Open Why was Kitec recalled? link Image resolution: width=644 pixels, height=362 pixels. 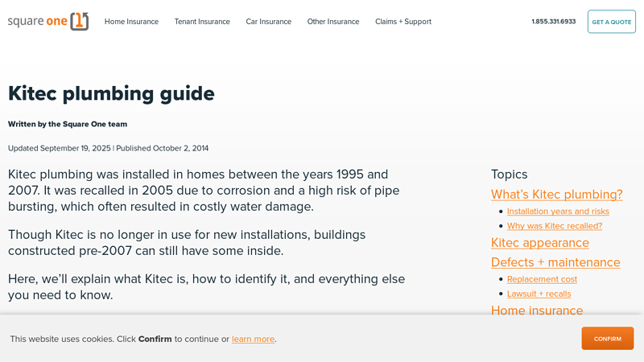pos(555,226)
